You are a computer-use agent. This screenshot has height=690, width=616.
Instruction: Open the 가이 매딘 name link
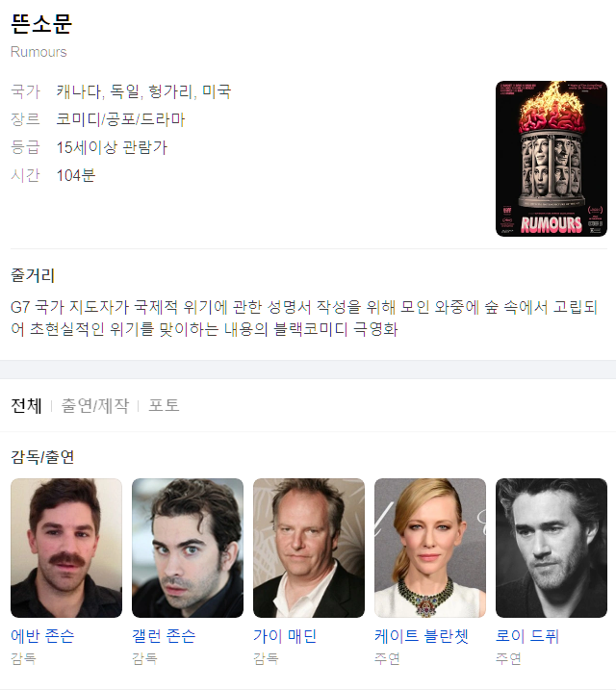pos(285,636)
